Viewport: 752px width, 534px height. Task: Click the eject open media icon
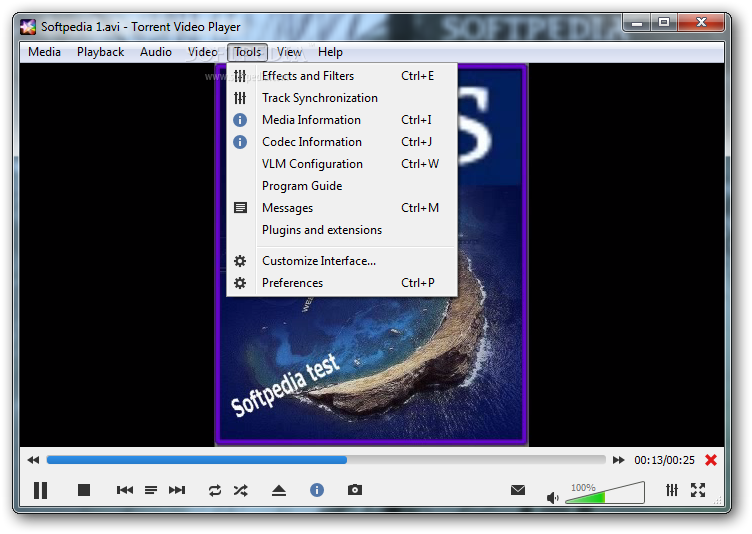coord(279,490)
